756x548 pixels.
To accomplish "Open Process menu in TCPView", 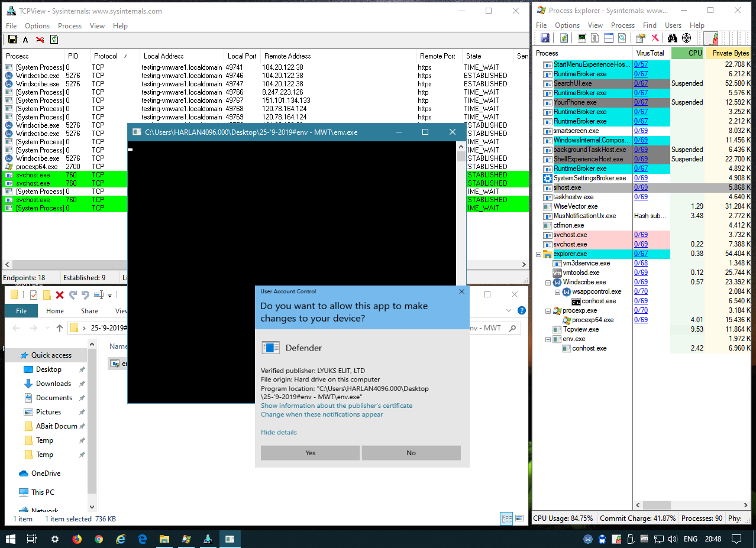I will [70, 26].
